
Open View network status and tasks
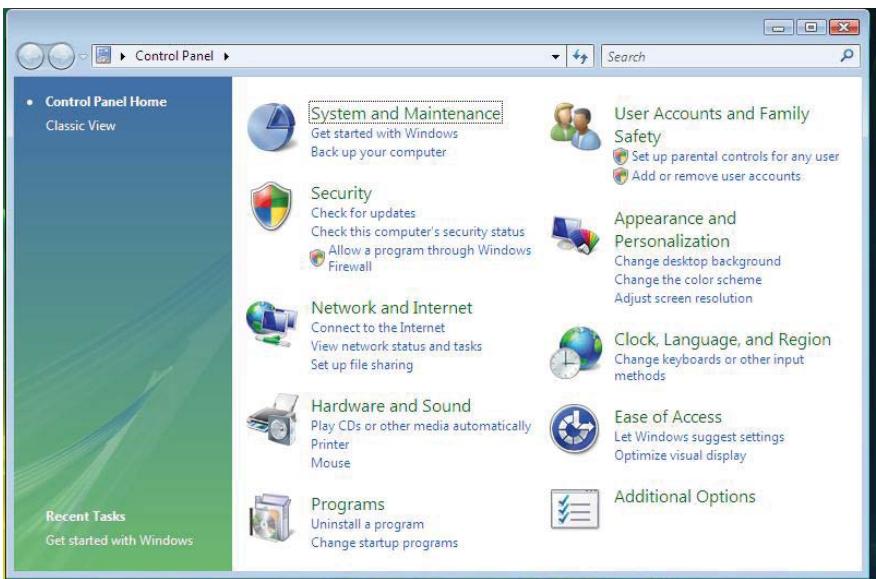396,346
